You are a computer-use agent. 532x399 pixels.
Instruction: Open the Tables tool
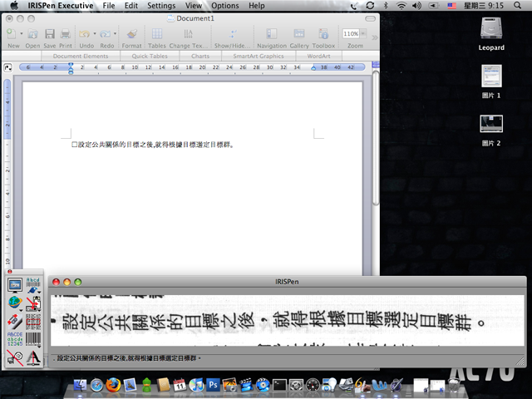point(157,38)
